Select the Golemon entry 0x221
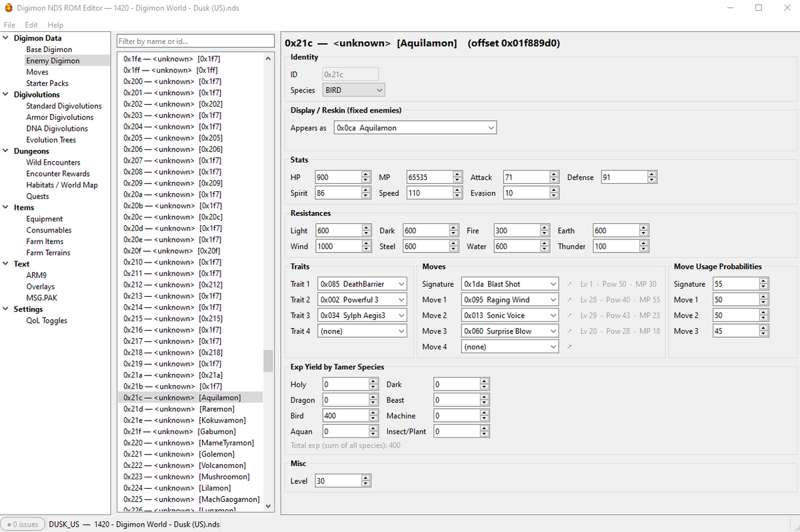Screen dimensions: 800x532 click(x=190, y=454)
